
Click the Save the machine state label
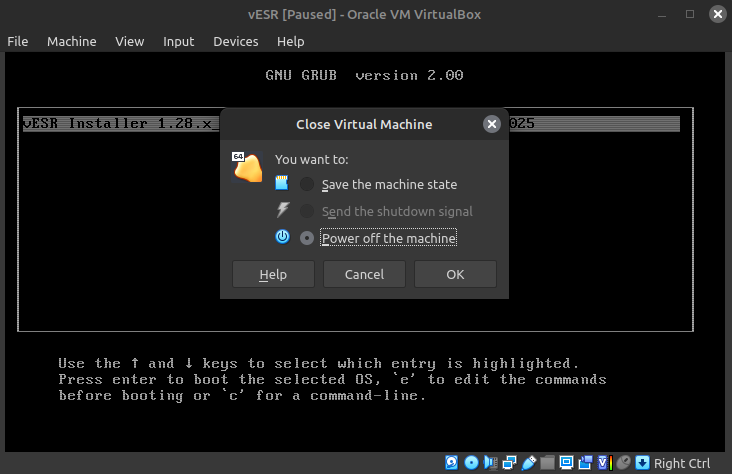coord(389,184)
